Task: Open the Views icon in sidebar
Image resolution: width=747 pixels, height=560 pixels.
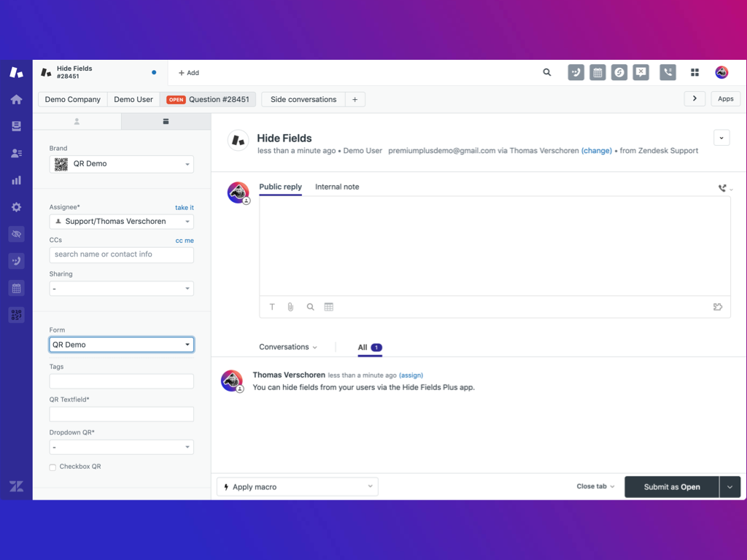Action: click(16, 127)
